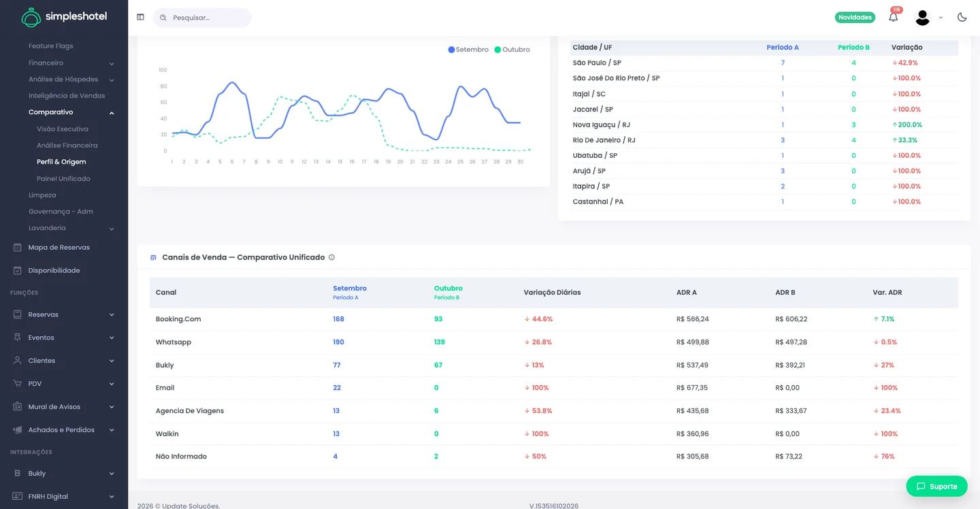Expand the Financeiro submenu

(x=112, y=63)
